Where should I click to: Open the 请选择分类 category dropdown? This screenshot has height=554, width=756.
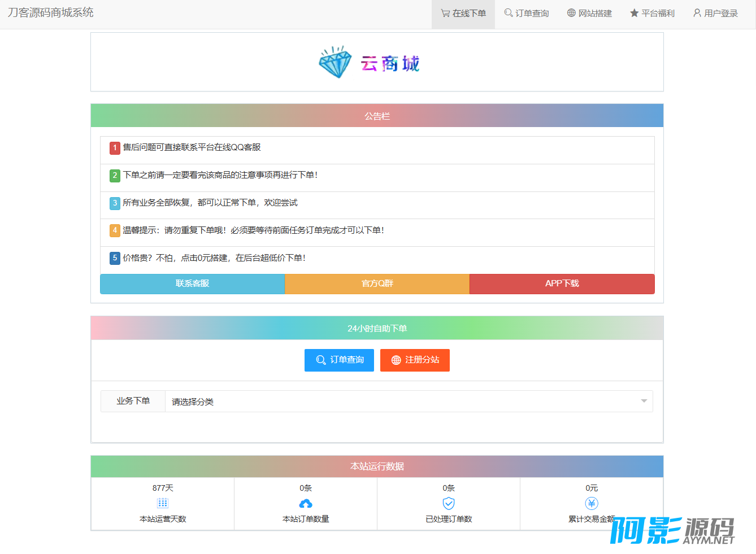401,402
